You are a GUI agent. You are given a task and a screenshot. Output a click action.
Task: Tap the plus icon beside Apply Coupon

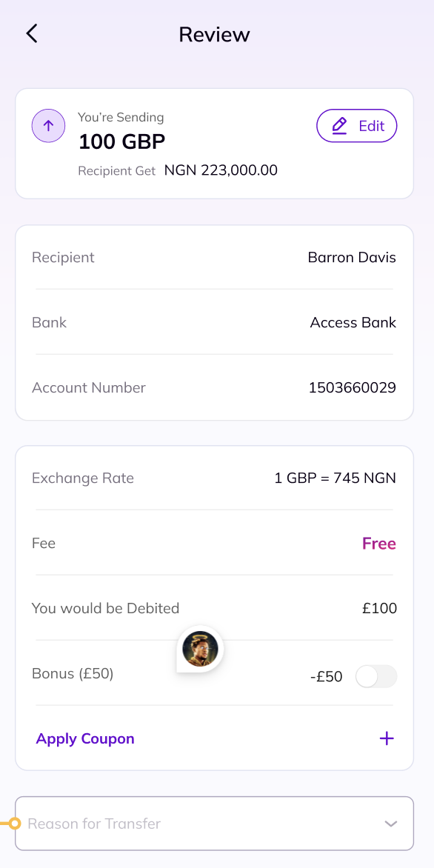pyautogui.click(x=387, y=738)
